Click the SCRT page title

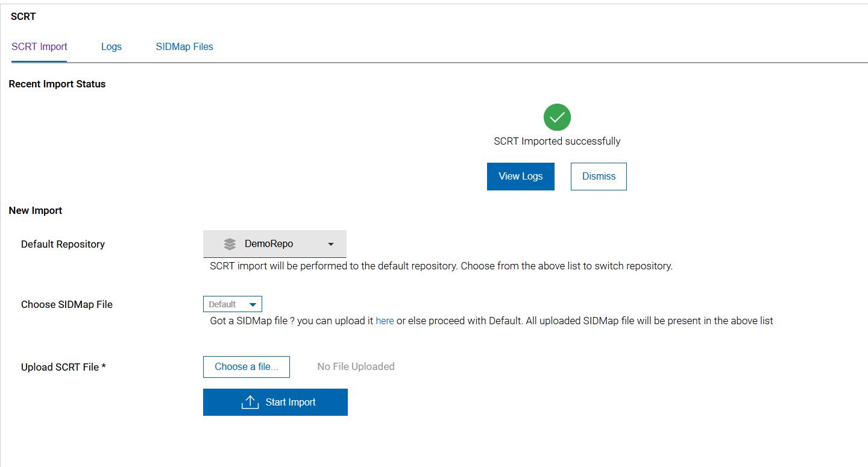[24, 16]
